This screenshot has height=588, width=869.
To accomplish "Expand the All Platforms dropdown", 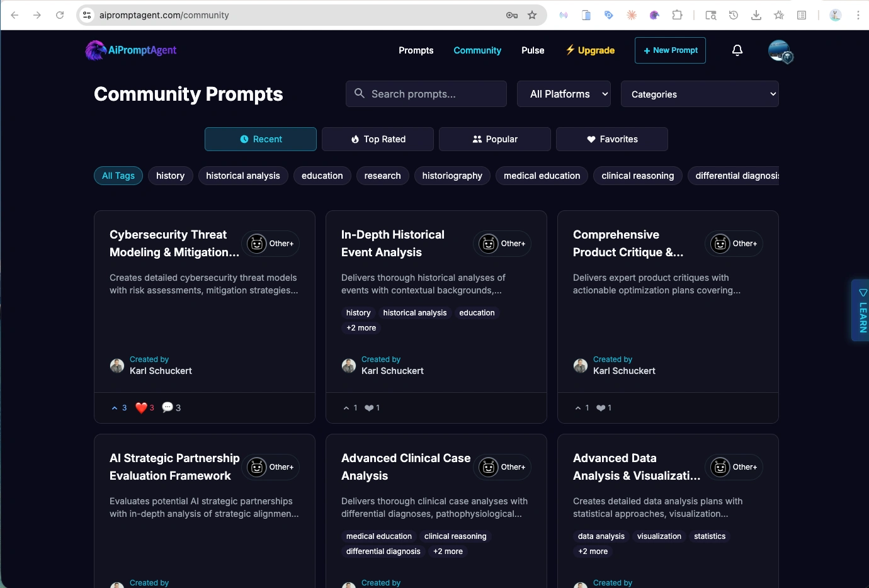I will coord(564,94).
